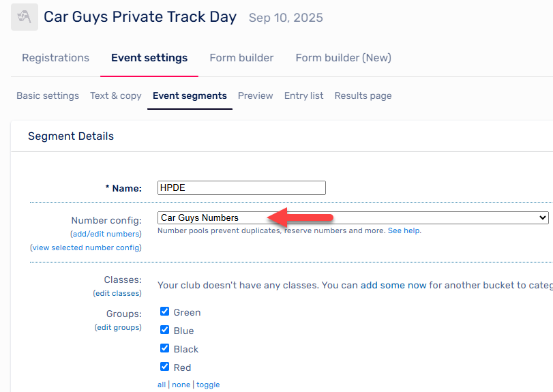Switch to Entry list sub-tab
The image size is (553, 392).
tap(303, 96)
